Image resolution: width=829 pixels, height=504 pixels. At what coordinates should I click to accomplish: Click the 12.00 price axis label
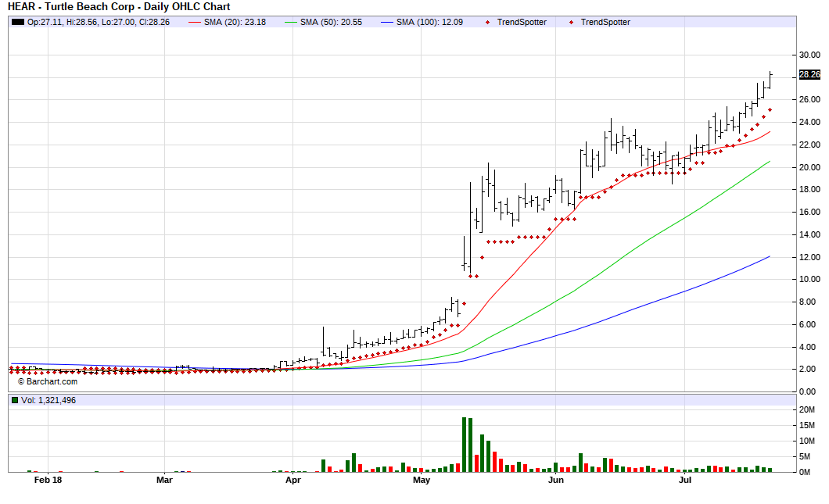809,257
